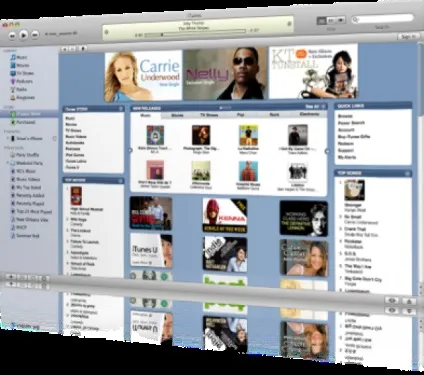Open the iTunes Store panel dropdown
This screenshot has height=375, width=424.
(x=121, y=109)
